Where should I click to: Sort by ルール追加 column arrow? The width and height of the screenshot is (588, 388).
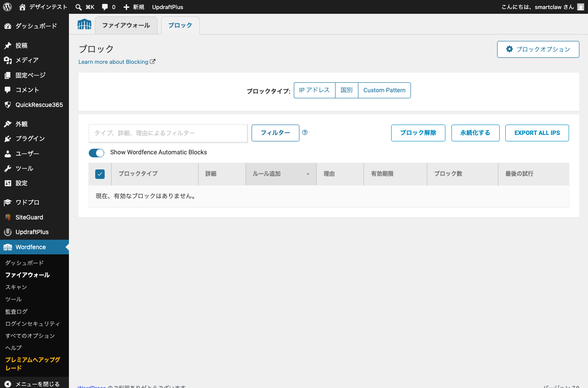coord(308,174)
